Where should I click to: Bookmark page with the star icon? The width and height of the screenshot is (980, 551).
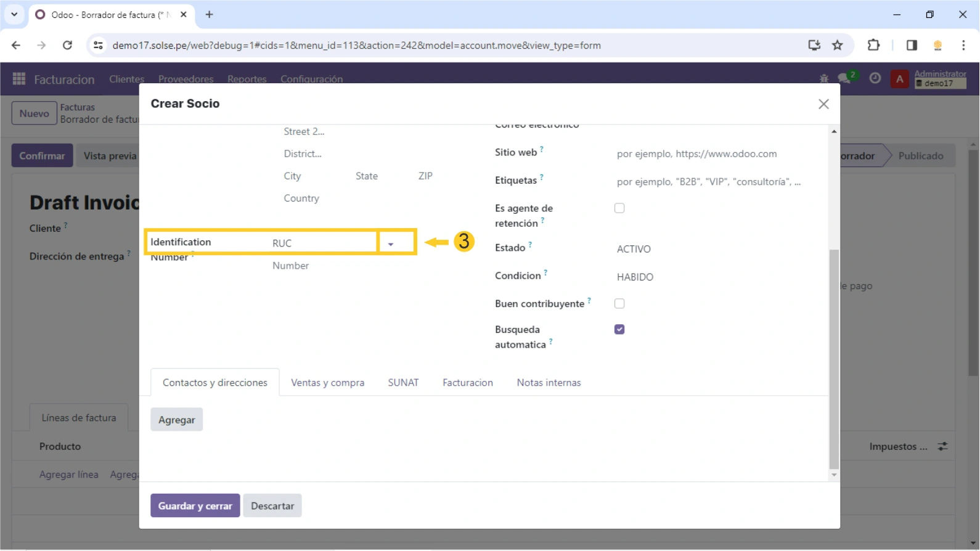tap(837, 45)
